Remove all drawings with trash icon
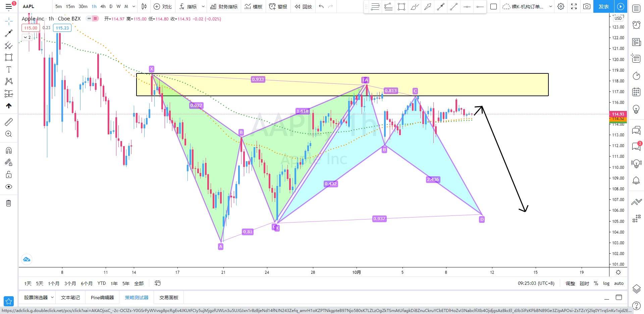Image resolution: width=644 pixels, height=314 pixels. 9,203
